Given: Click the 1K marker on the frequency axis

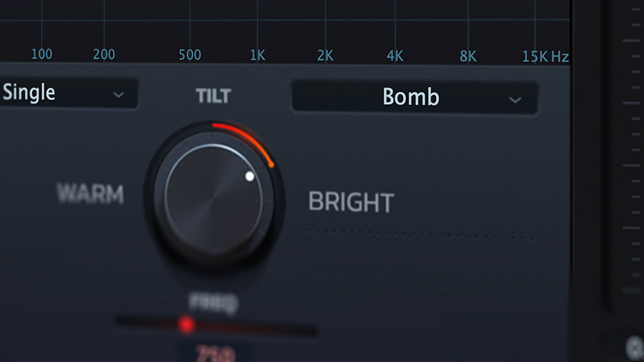Looking at the screenshot, I should click(x=258, y=55).
